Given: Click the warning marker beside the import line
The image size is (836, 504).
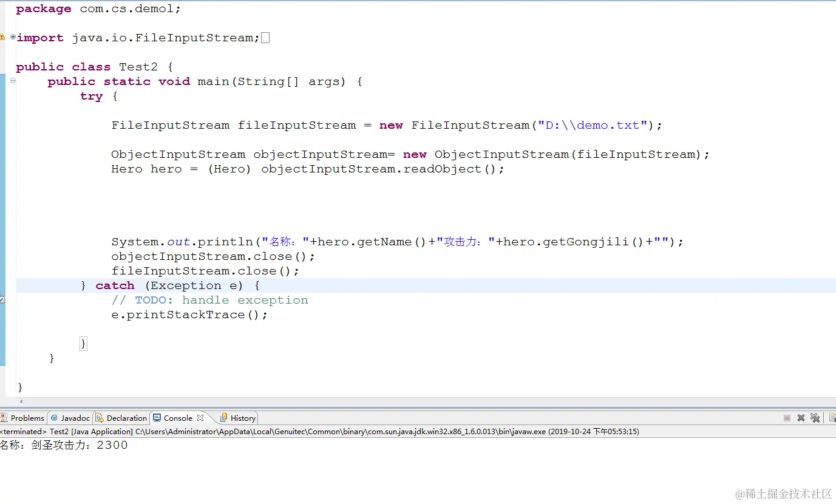Looking at the screenshot, I should coord(2,38).
